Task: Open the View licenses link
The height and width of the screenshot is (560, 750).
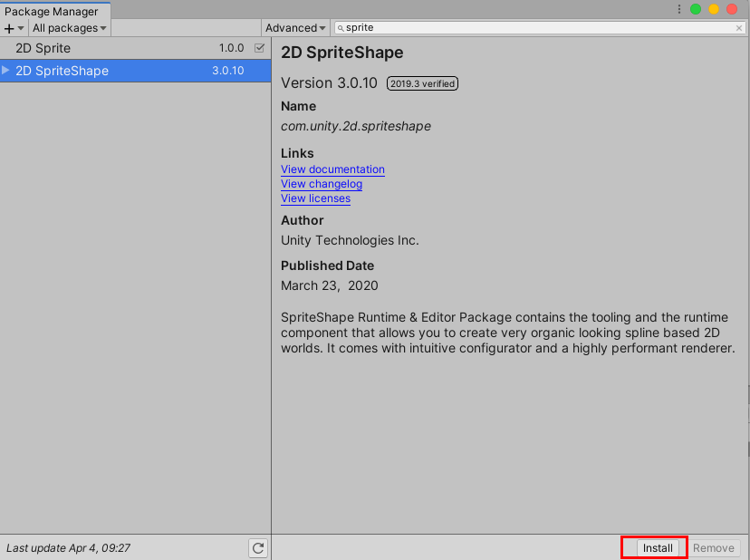Action: [315, 198]
